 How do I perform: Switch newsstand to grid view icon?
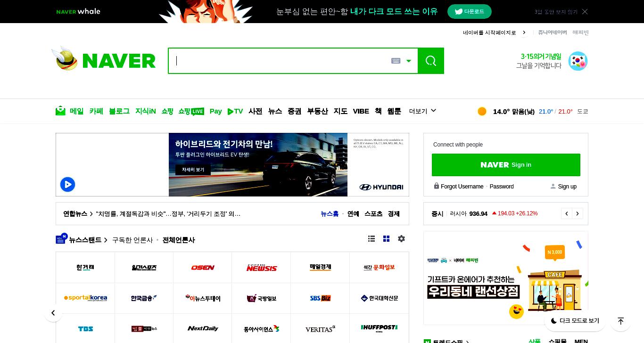click(386, 239)
